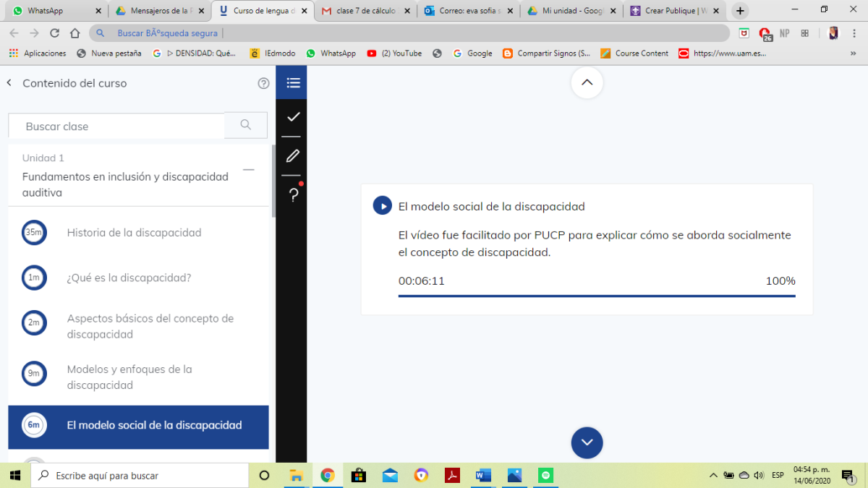Reload the page in Chrome
This screenshot has width=868, height=488.
[x=54, y=33]
